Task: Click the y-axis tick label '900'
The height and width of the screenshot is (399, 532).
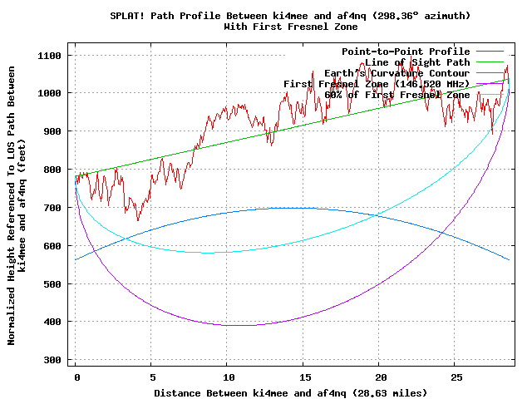Action: 52,131
